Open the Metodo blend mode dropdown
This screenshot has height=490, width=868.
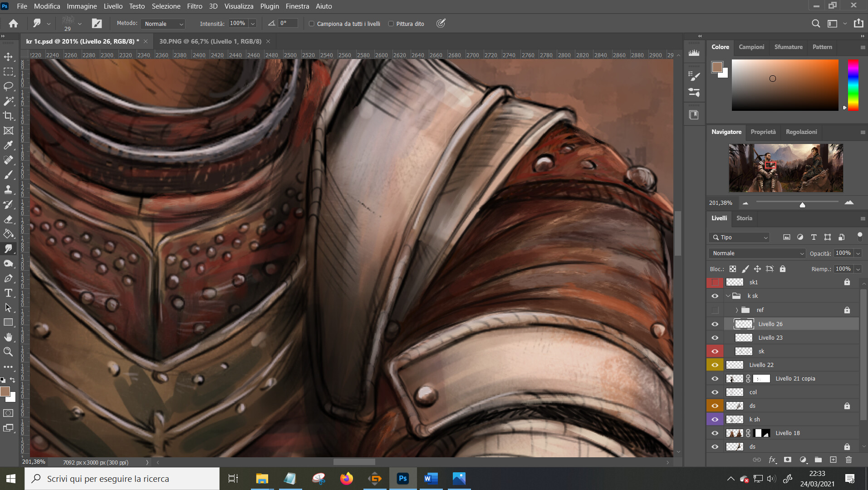[x=163, y=24]
